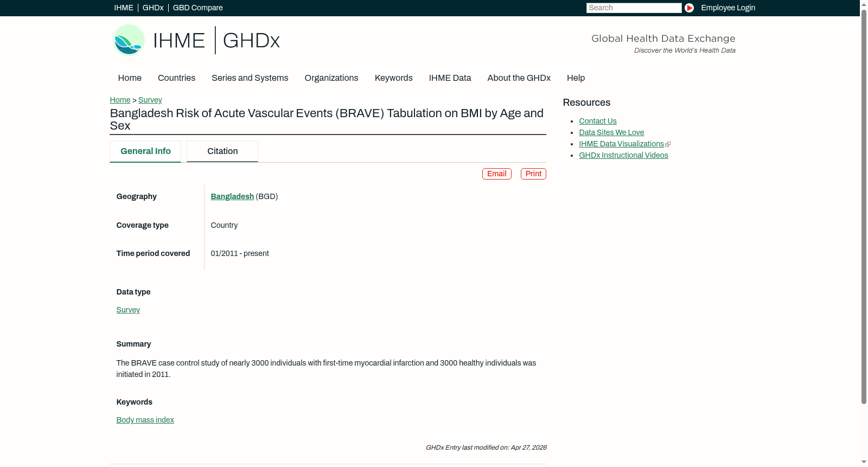
Task: Click the Survey data type link
Action: 128,310
